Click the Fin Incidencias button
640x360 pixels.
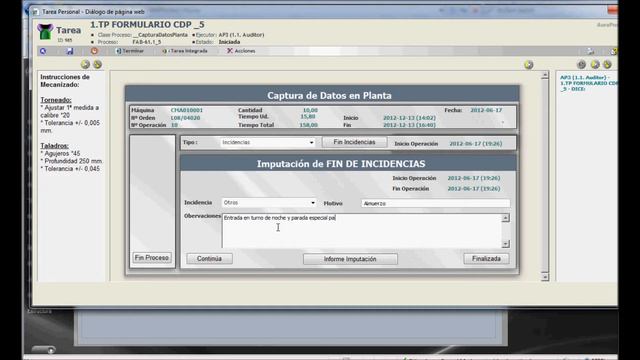click(x=354, y=142)
